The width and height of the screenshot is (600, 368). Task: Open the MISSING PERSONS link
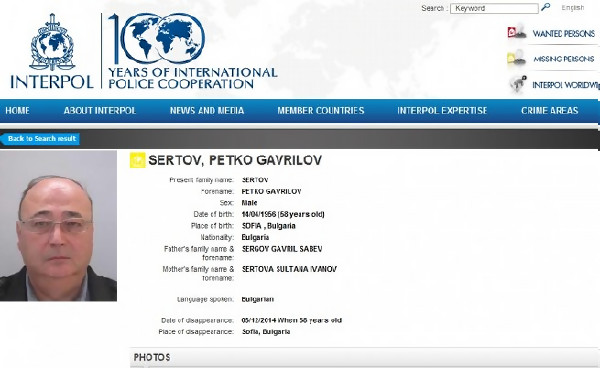pos(564,59)
